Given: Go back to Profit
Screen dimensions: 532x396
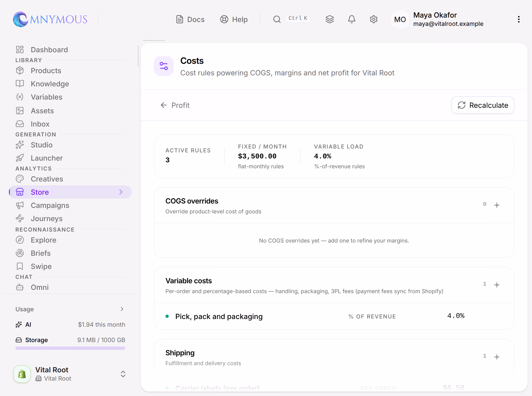Looking at the screenshot, I should [175, 105].
